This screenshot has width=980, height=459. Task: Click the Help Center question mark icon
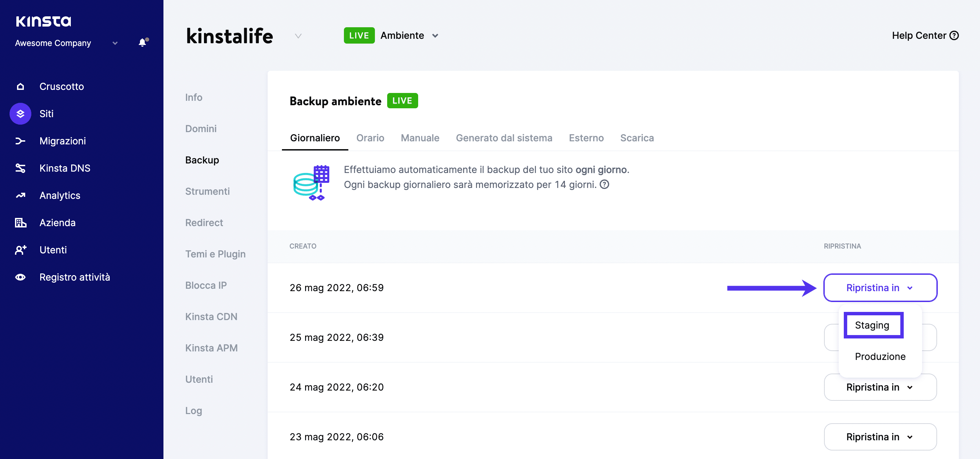(x=954, y=35)
